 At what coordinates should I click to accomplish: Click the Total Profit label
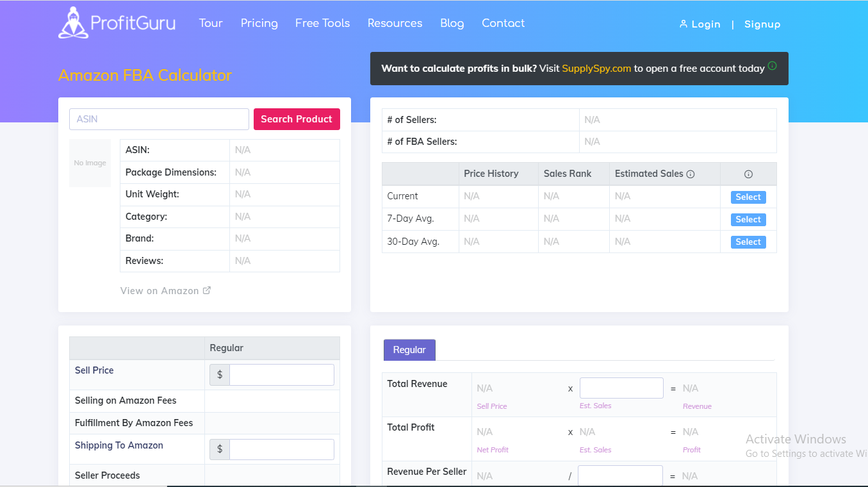[x=411, y=427]
